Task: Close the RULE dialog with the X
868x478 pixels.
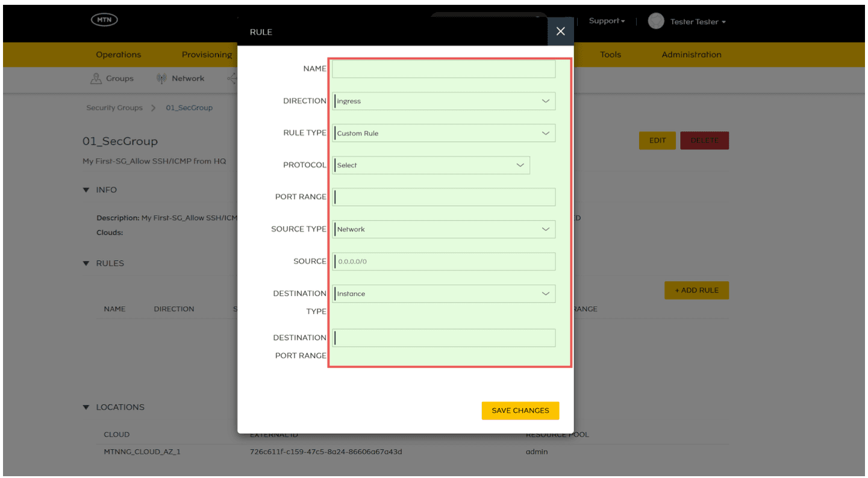Action: pos(561,31)
